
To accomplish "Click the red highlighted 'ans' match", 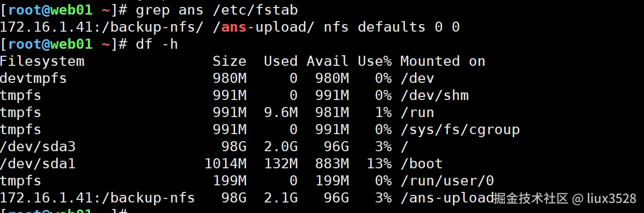I will coord(234,27).
